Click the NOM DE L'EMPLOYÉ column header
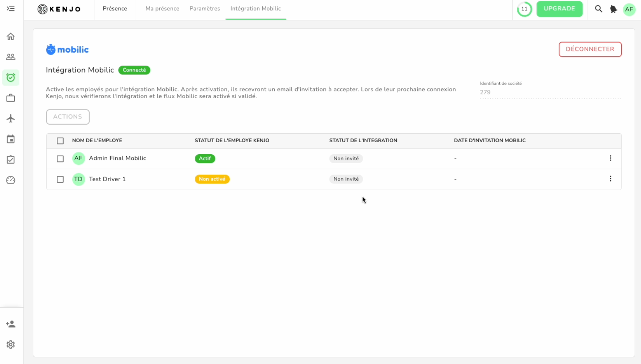Viewport: 641px width, 364px height. (97, 140)
